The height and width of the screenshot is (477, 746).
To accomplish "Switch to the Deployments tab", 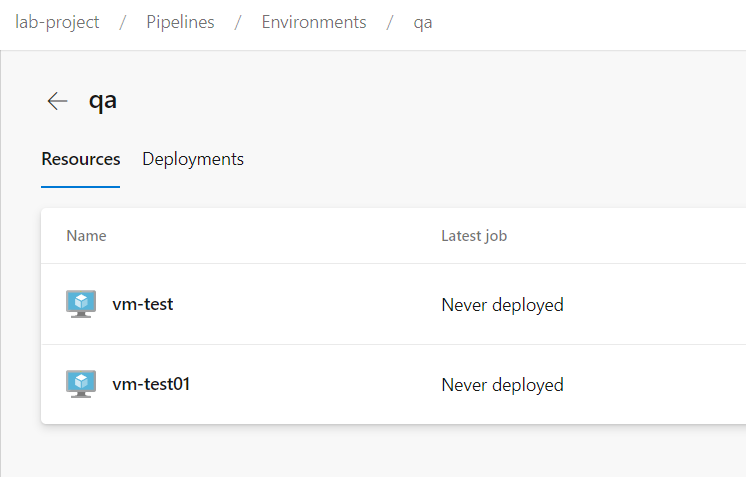I will [193, 159].
